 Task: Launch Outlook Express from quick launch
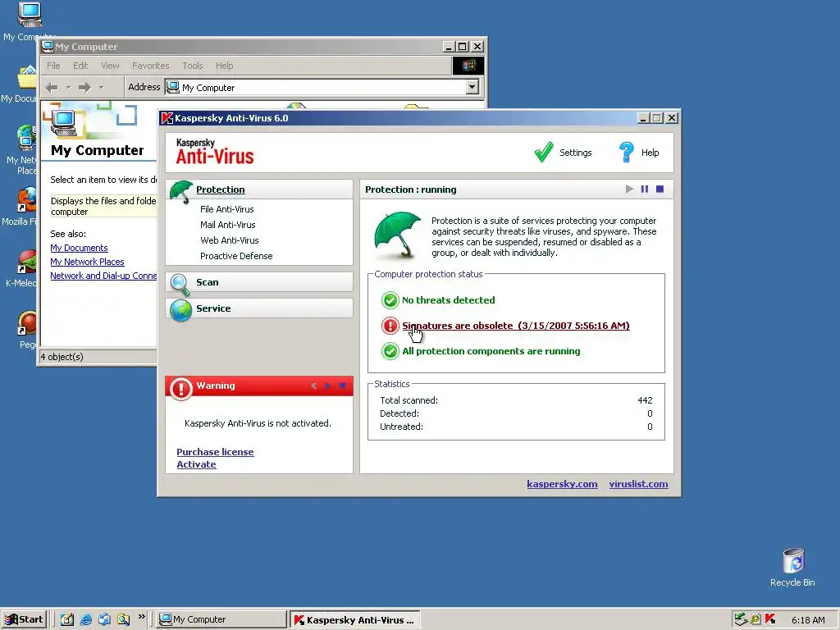104,619
